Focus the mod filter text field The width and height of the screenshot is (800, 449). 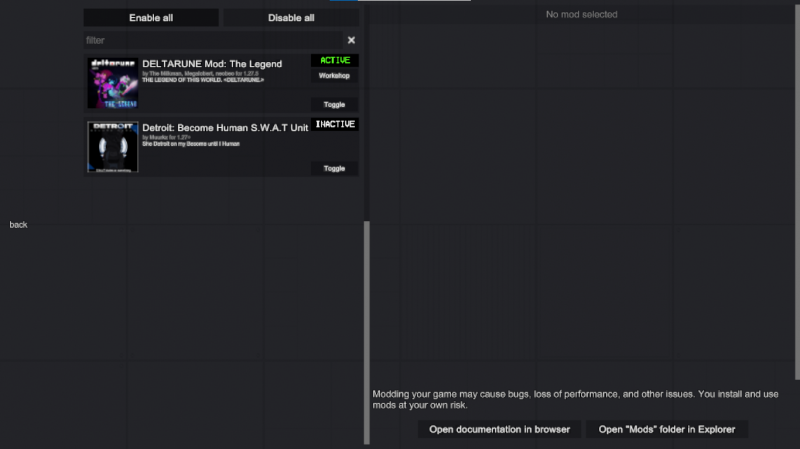pos(212,40)
